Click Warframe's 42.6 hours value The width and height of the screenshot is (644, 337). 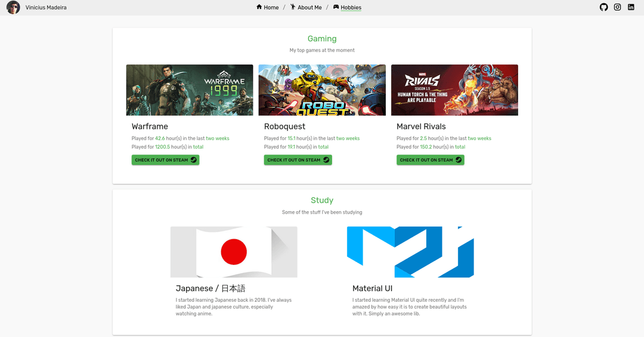[x=160, y=138]
